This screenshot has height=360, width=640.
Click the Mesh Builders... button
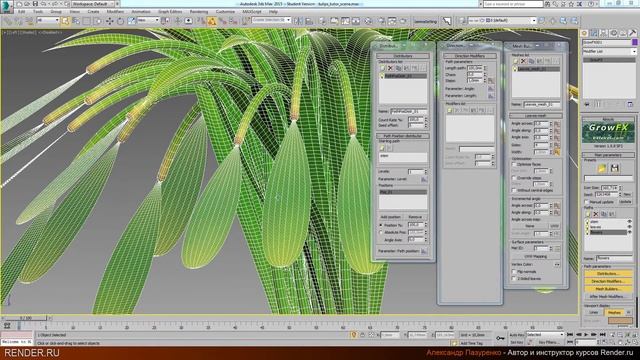click(x=608, y=289)
